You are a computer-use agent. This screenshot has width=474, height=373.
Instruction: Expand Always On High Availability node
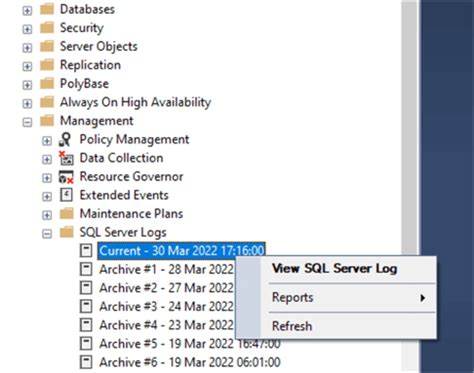click(27, 104)
